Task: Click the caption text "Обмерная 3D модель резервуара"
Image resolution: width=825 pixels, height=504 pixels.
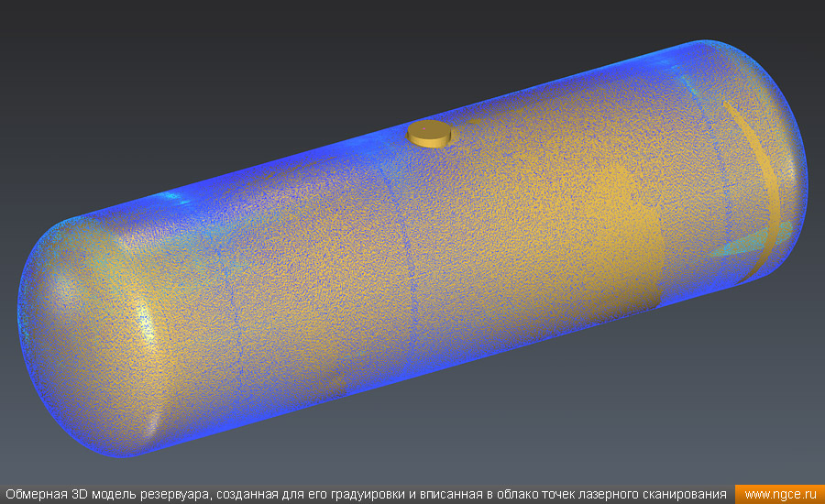Action: click(x=107, y=495)
